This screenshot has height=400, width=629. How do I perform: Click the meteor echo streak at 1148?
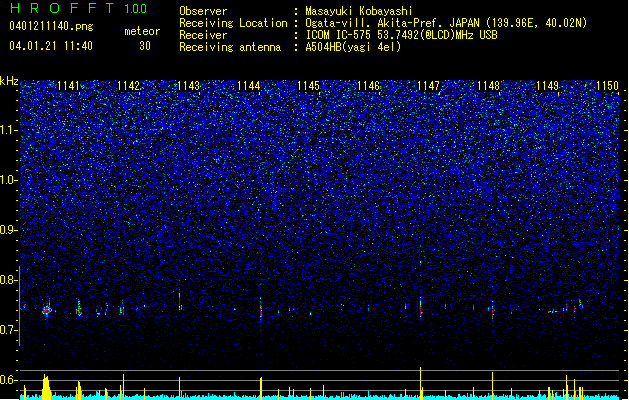pyautogui.click(x=493, y=310)
